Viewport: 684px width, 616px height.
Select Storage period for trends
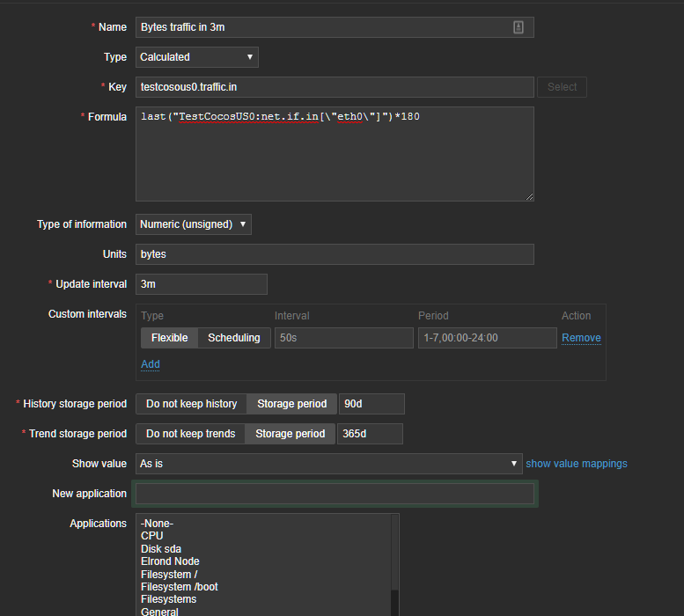(x=290, y=434)
